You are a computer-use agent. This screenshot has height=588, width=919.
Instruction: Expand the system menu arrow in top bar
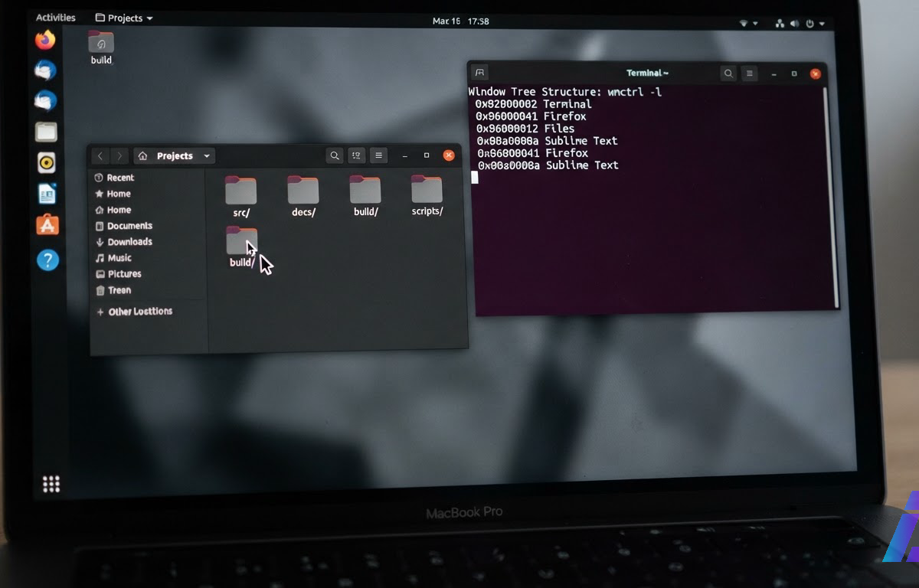click(x=822, y=24)
